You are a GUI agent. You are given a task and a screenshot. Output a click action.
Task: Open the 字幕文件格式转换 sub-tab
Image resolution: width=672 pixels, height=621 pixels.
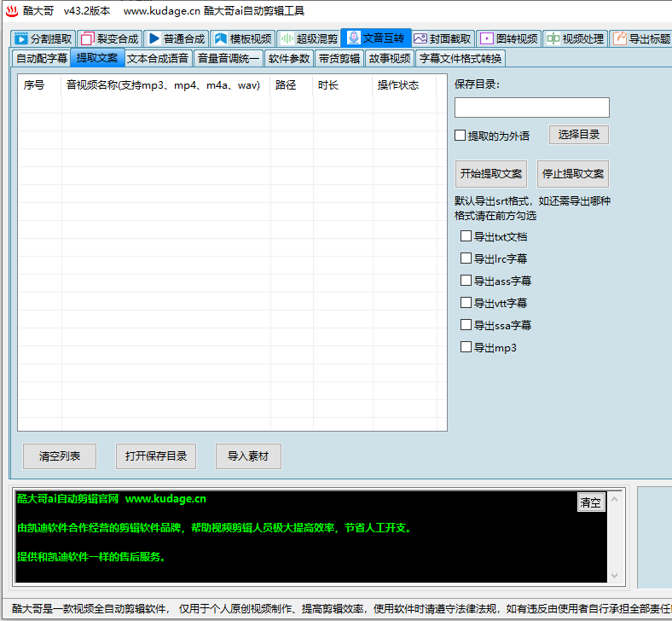(461, 59)
